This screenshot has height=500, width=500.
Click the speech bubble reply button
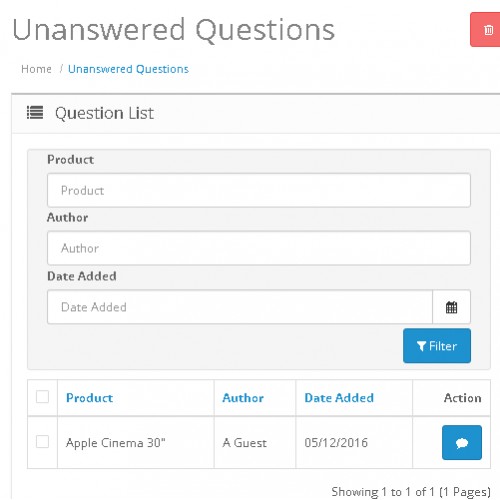[x=462, y=442]
